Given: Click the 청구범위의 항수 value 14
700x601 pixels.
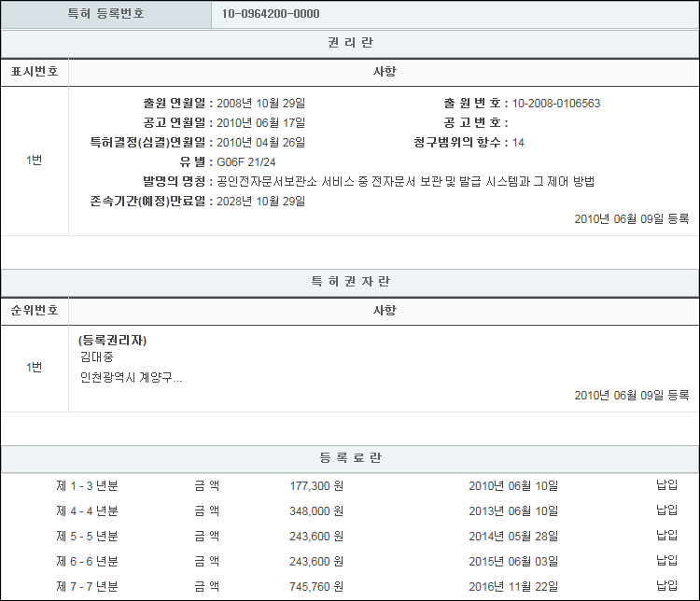Looking at the screenshot, I should tap(518, 142).
